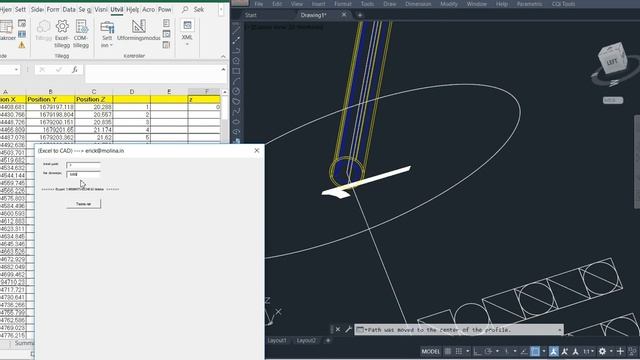Toggle ortho mode in status bar
Screen dimensions: 640x360
tap(477, 351)
